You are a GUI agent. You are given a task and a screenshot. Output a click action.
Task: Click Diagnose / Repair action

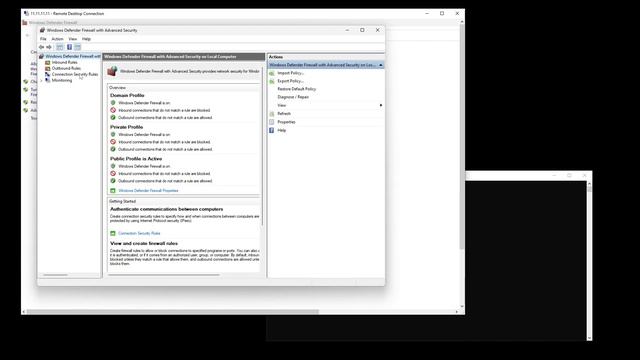[x=293, y=97]
